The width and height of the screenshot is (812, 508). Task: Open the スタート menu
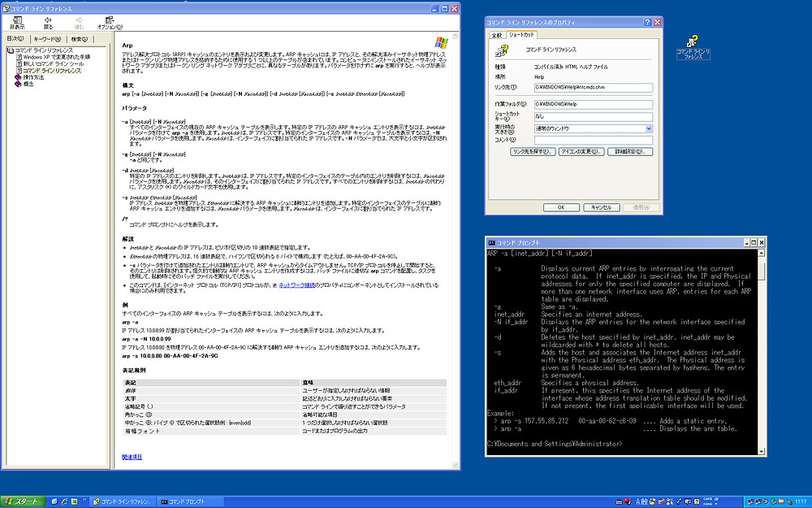[x=24, y=501]
